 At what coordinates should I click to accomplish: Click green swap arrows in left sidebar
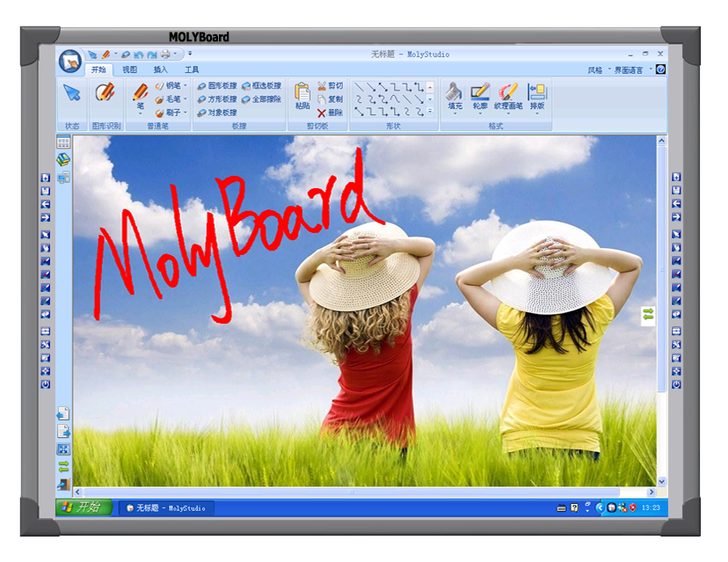(63, 466)
